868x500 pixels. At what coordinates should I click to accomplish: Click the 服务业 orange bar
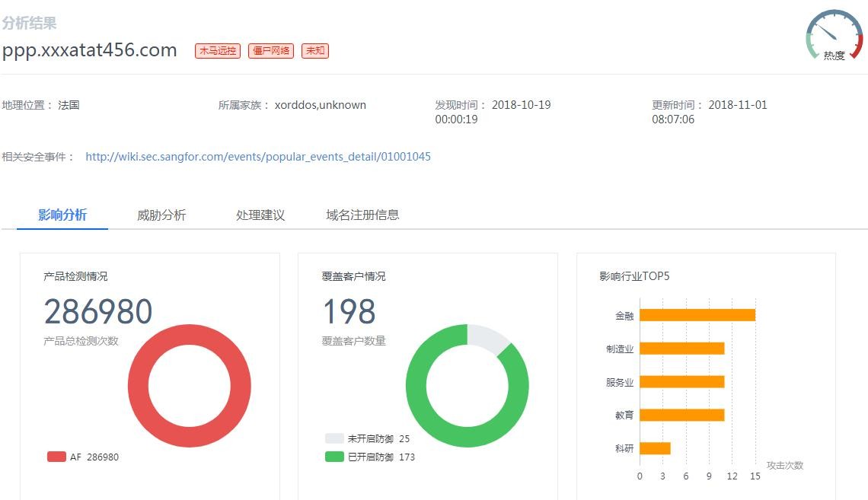681,382
